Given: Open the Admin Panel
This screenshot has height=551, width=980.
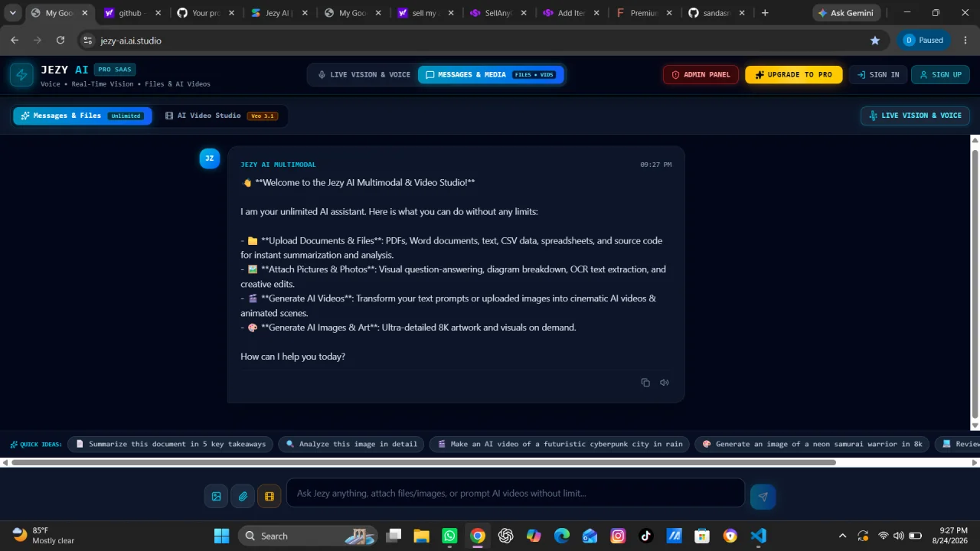Looking at the screenshot, I should click(x=701, y=75).
